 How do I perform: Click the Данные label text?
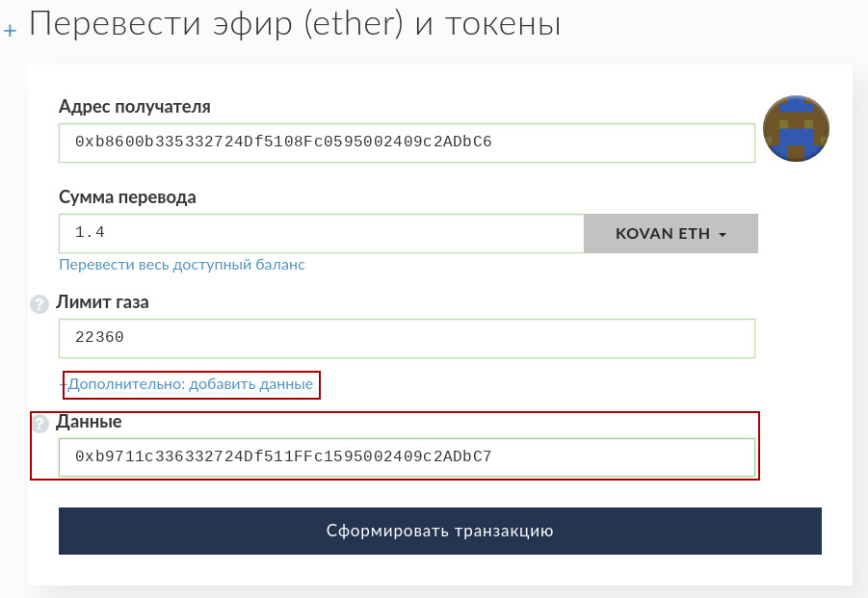pyautogui.click(x=90, y=421)
